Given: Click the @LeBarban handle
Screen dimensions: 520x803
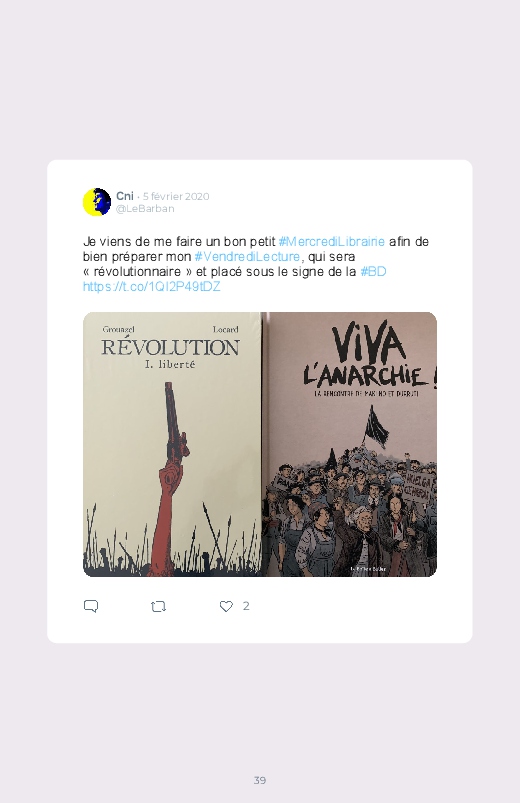Looking at the screenshot, I should tap(145, 208).
